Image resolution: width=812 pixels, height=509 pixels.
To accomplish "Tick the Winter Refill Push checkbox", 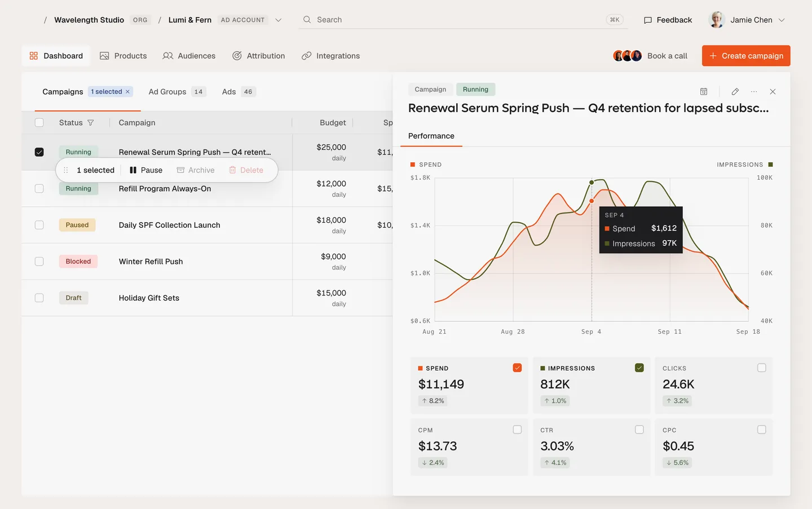I will (x=39, y=262).
